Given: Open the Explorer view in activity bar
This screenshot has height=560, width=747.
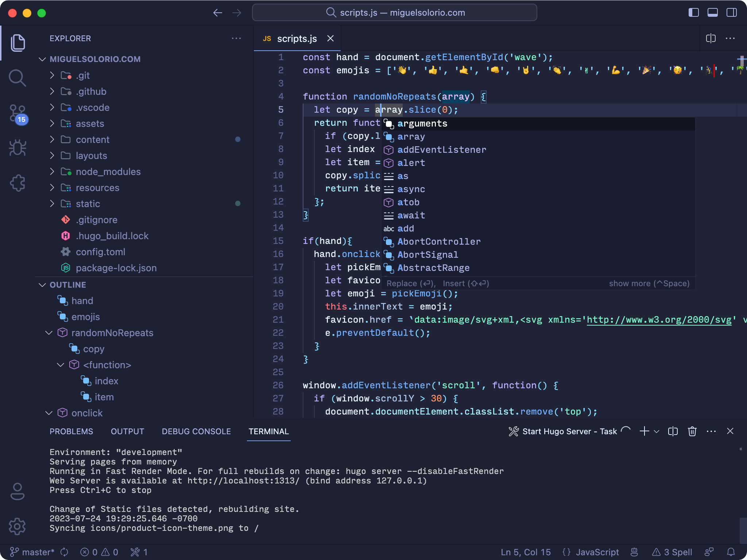Looking at the screenshot, I should (18, 43).
